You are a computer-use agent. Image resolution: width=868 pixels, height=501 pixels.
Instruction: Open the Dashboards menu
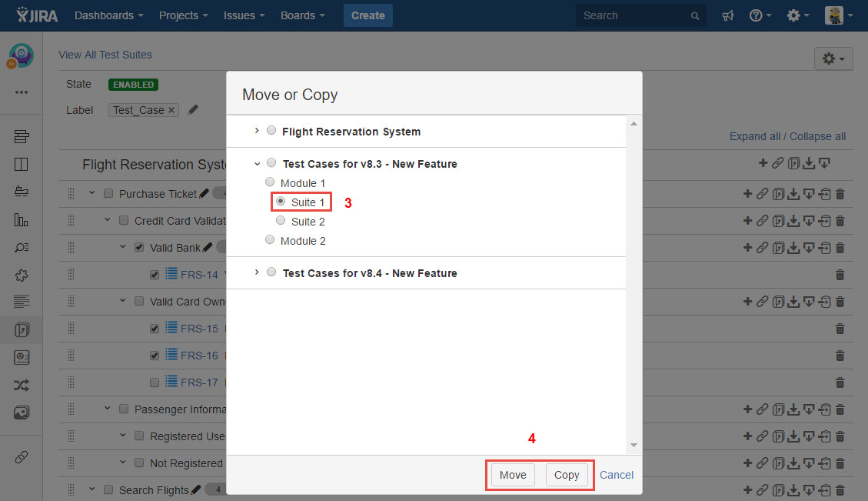point(109,15)
